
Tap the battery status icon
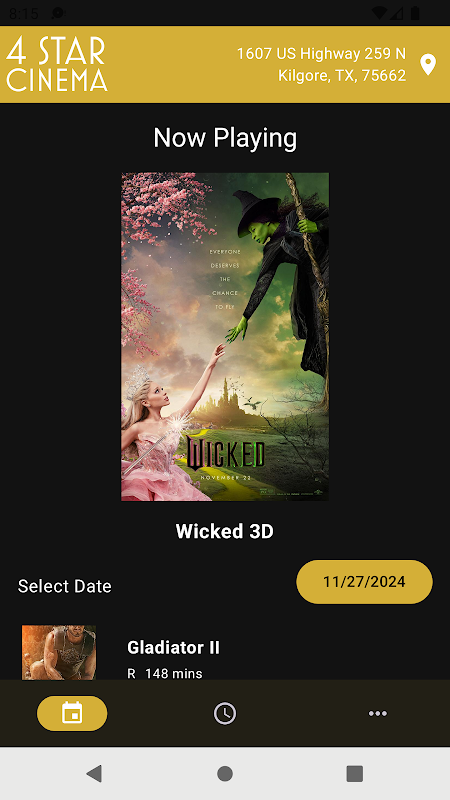(x=415, y=13)
